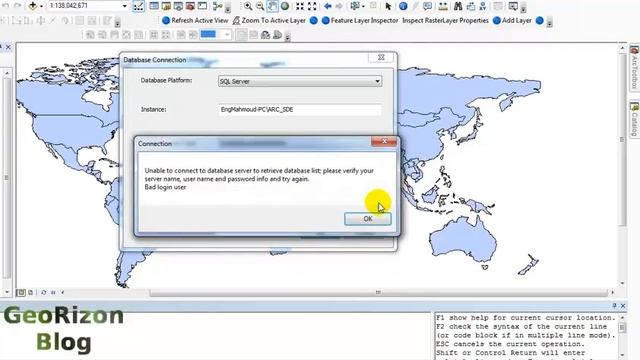Click OK in the Connection error dialog

pyautogui.click(x=368, y=219)
